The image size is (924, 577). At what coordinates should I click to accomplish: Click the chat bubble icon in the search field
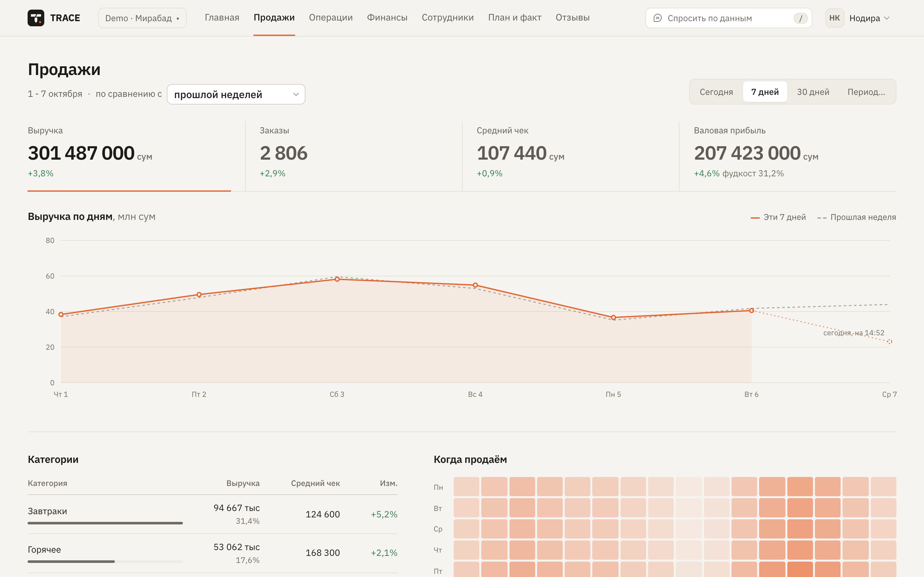pos(657,18)
